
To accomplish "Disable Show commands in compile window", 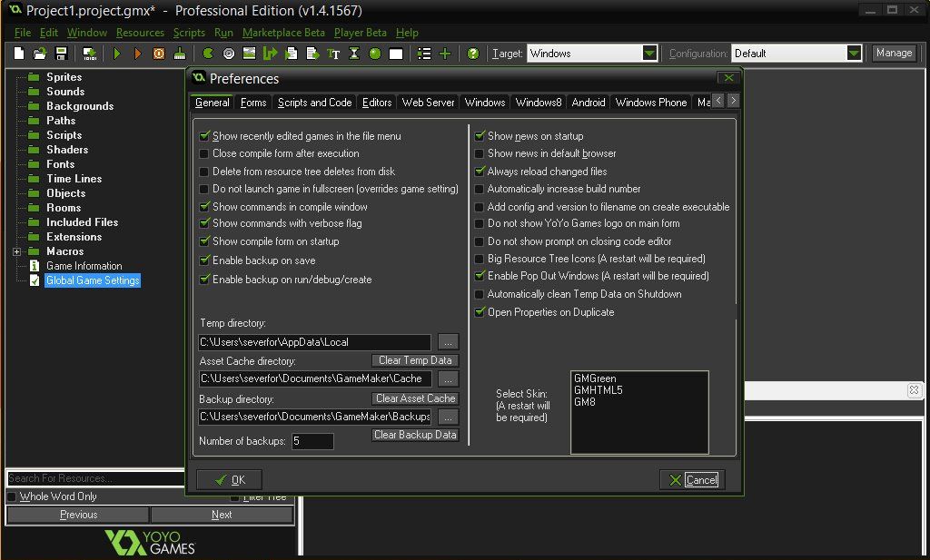I will [x=206, y=206].
